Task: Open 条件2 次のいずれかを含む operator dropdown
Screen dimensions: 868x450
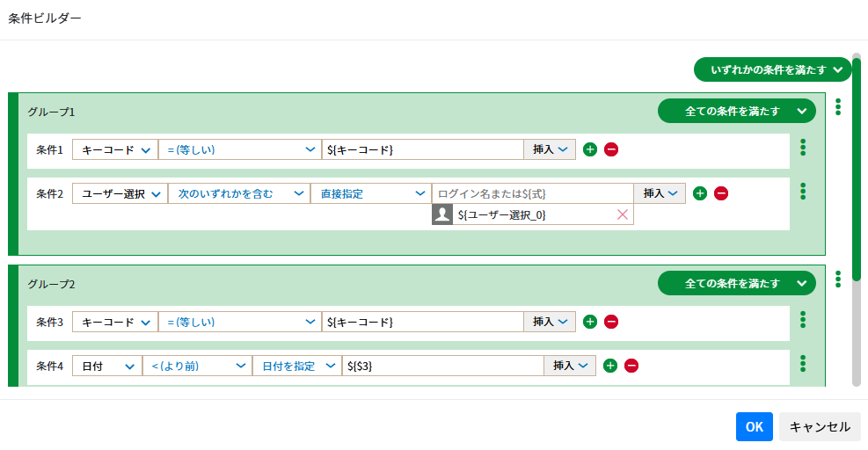Action: tap(238, 193)
